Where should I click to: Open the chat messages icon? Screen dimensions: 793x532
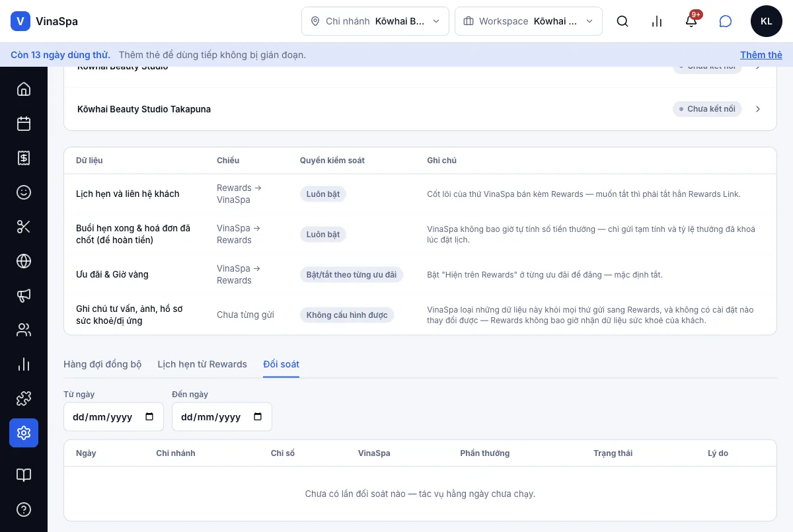pyautogui.click(x=726, y=21)
